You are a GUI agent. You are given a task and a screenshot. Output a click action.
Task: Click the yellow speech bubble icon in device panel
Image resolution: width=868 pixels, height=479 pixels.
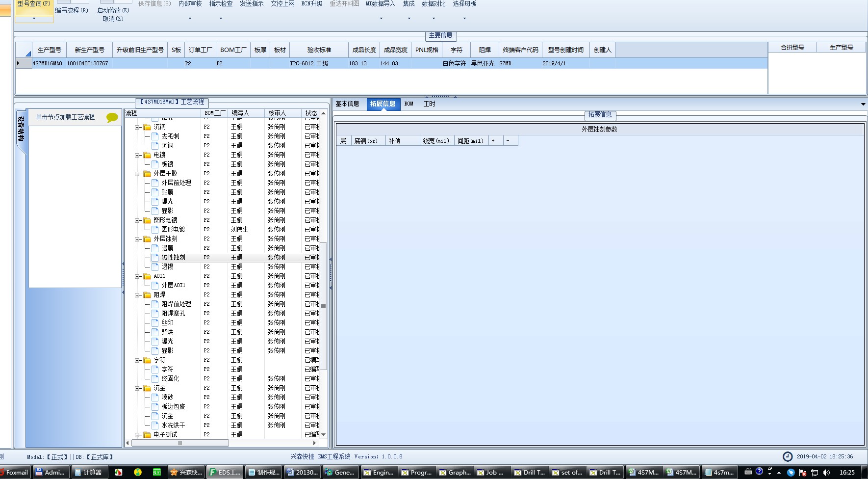[x=112, y=117]
